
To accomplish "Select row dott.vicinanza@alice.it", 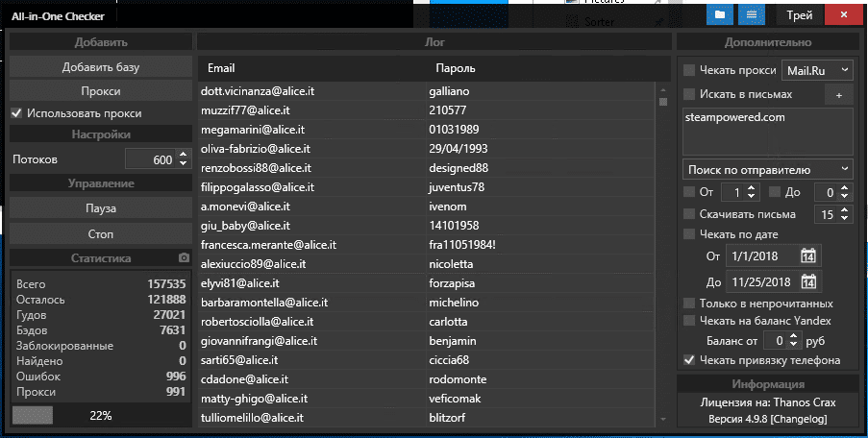I will point(426,91).
